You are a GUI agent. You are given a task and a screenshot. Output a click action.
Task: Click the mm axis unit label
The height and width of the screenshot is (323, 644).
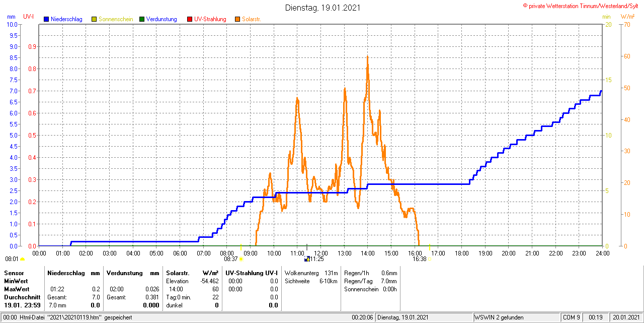12,17
